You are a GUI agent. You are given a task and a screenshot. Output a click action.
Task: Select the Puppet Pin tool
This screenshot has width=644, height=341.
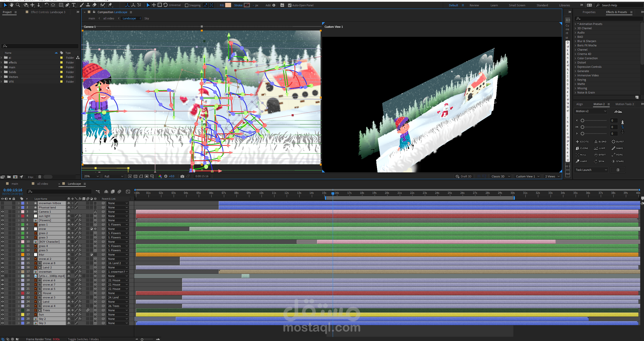tap(110, 5)
